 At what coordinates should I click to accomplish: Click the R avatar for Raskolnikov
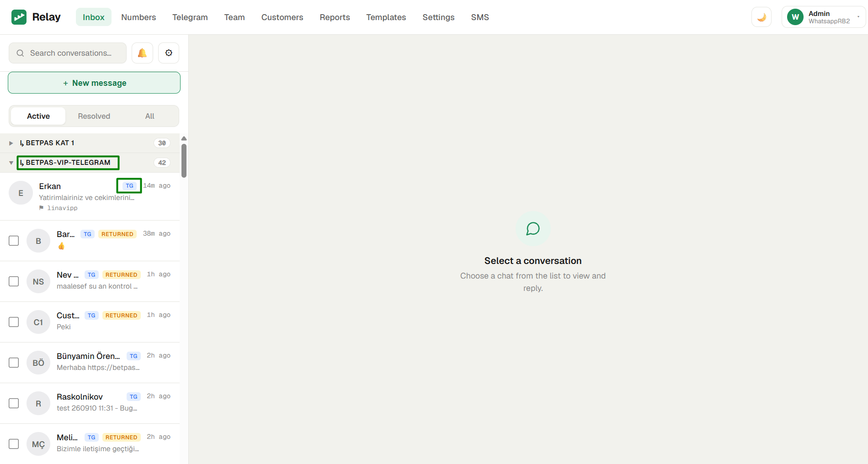(x=38, y=403)
